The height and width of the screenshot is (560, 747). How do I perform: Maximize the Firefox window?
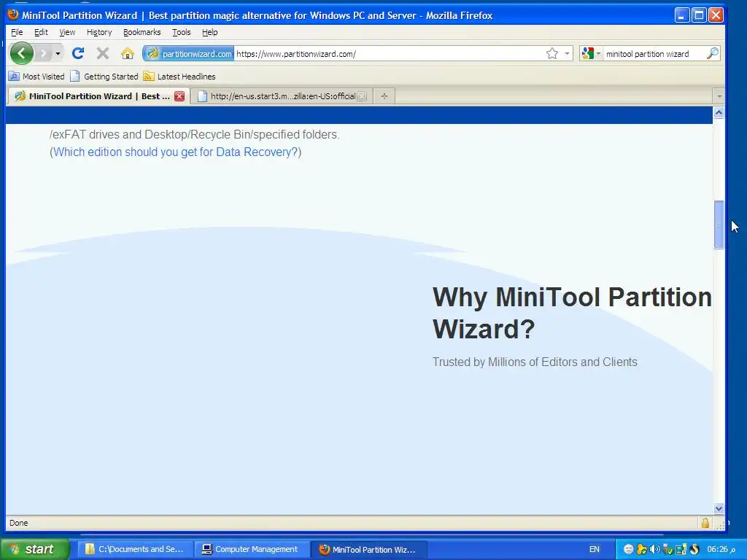[x=699, y=15]
